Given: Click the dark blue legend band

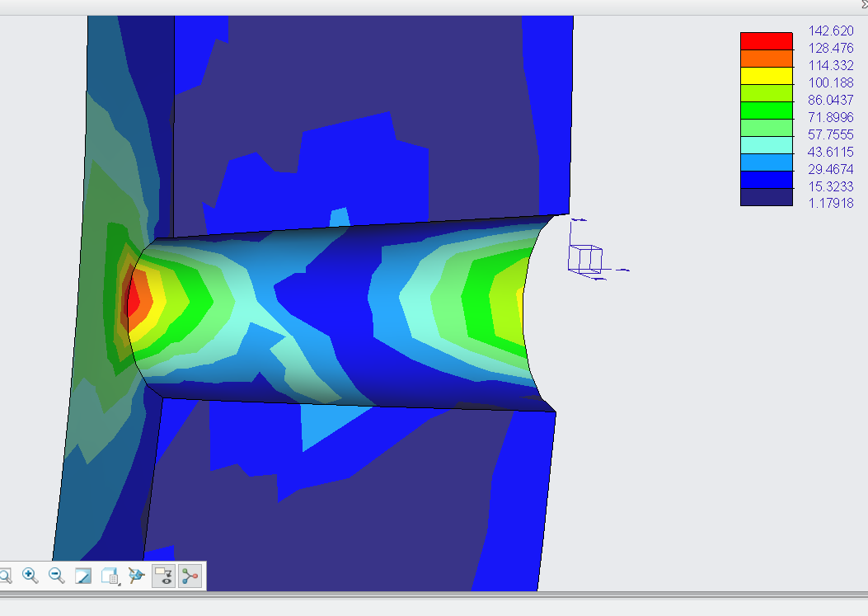Looking at the screenshot, I should pos(765,198).
